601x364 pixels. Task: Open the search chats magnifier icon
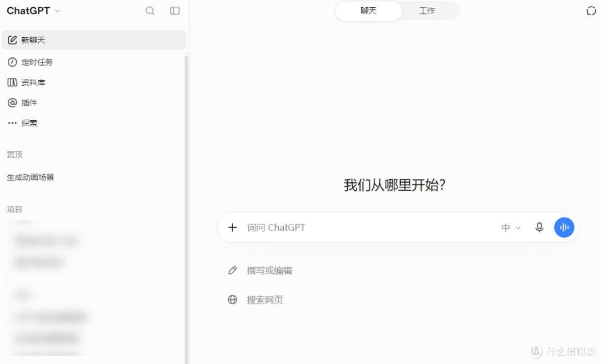[x=150, y=11]
